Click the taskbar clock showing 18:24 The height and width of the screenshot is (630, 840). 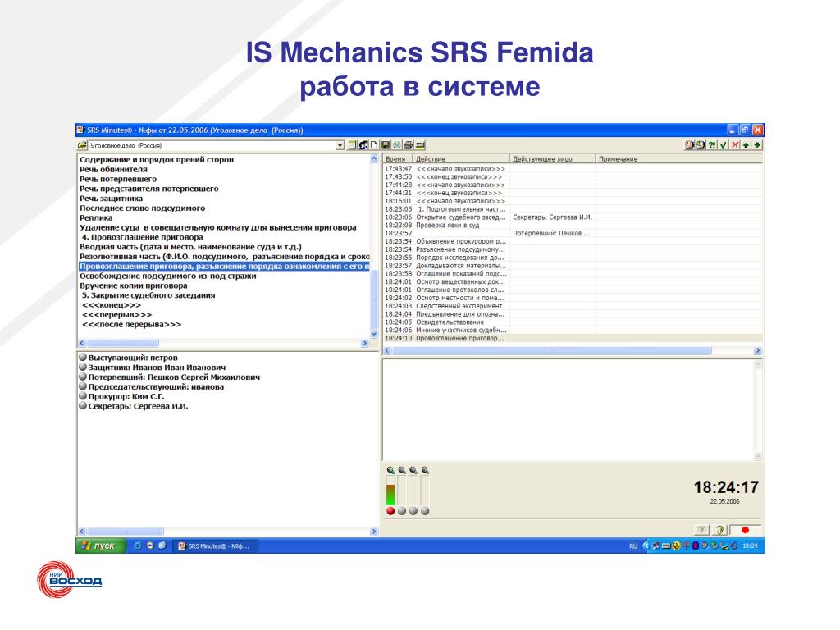click(x=750, y=546)
